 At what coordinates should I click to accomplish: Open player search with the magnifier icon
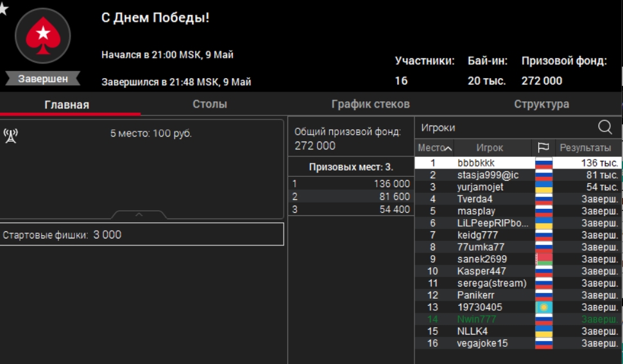[604, 127]
